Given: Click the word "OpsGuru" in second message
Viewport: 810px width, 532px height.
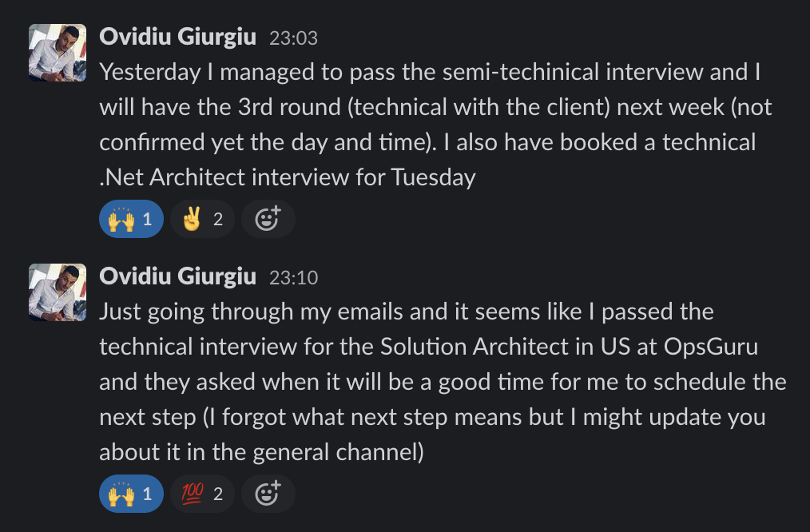Looking at the screenshot, I should [715, 346].
